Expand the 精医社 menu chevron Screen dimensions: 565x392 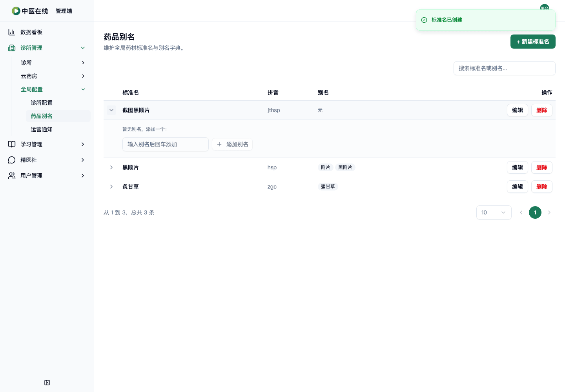tap(83, 160)
